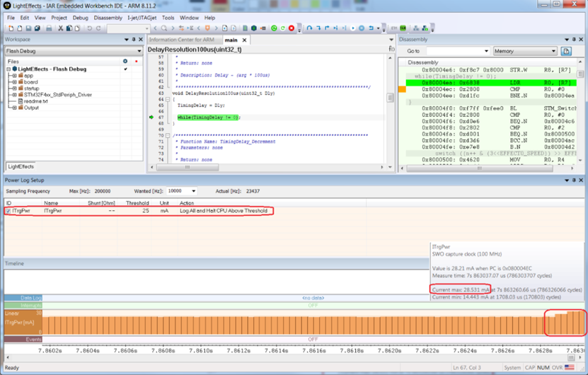Click the Restart Debugger icon
588x375 pixels.
click(283, 28)
